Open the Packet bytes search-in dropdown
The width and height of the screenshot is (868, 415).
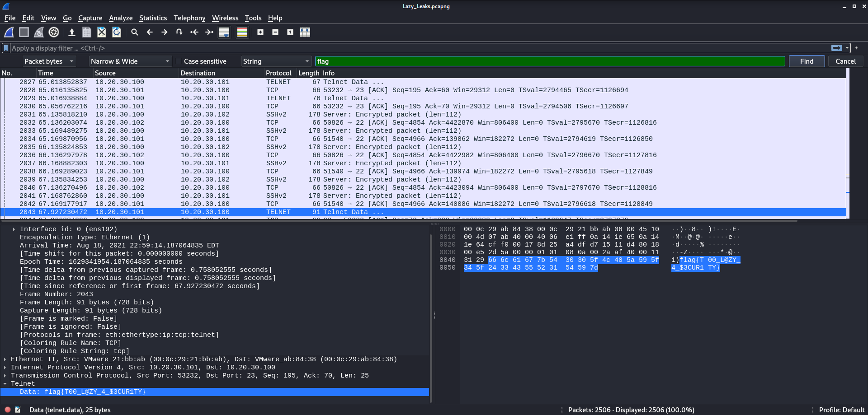pos(49,61)
